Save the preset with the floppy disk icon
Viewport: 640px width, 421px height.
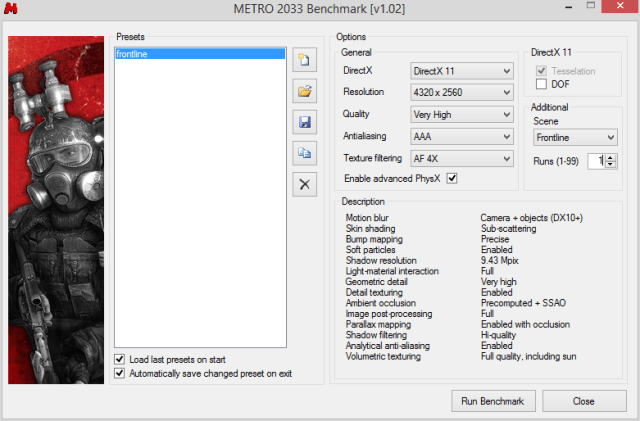click(304, 122)
